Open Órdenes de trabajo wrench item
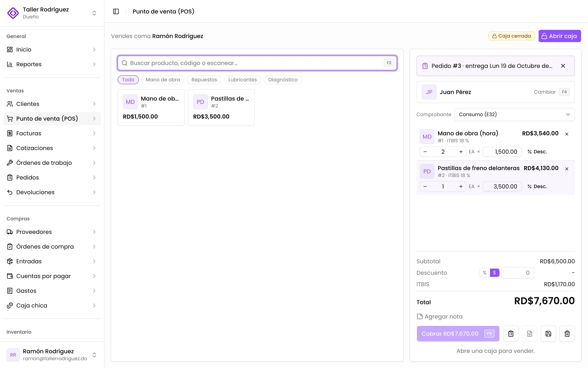588x368 pixels. click(x=52, y=163)
